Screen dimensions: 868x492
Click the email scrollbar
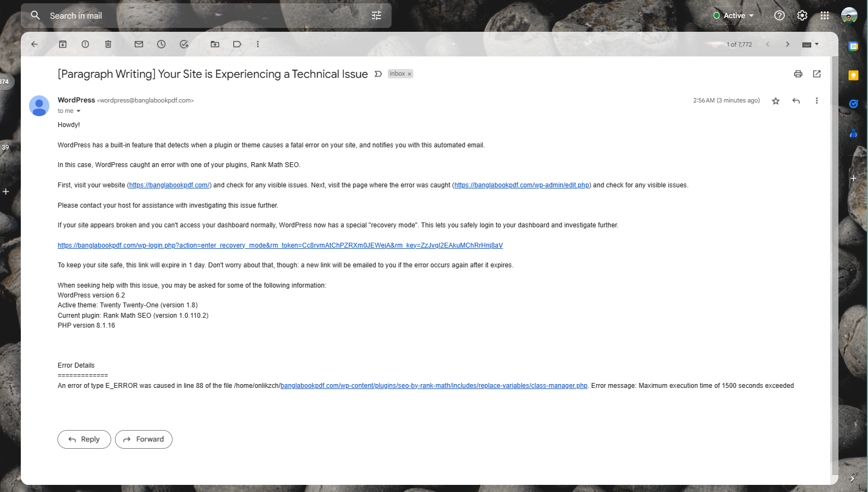pos(835,266)
